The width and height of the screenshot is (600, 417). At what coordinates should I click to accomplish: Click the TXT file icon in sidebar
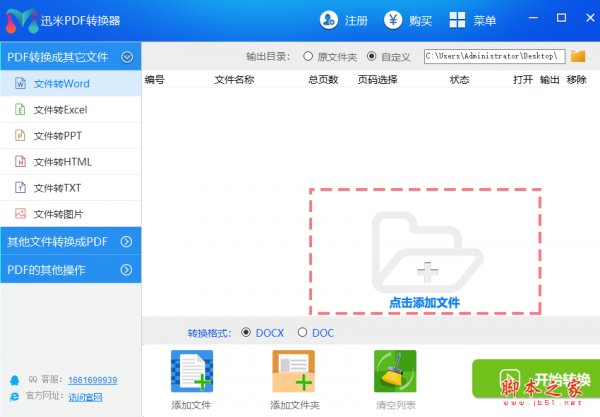(20, 187)
